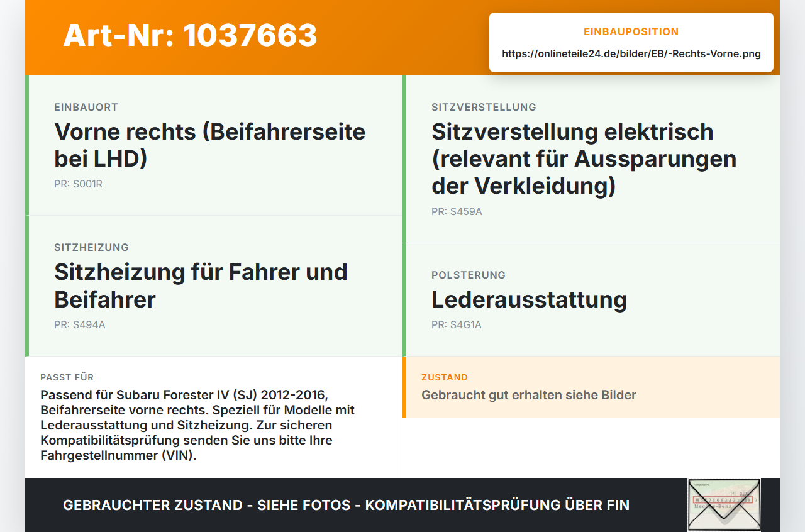Open the vehicle registration envelope thumbnail
The height and width of the screenshot is (532, 805).
[724, 505]
